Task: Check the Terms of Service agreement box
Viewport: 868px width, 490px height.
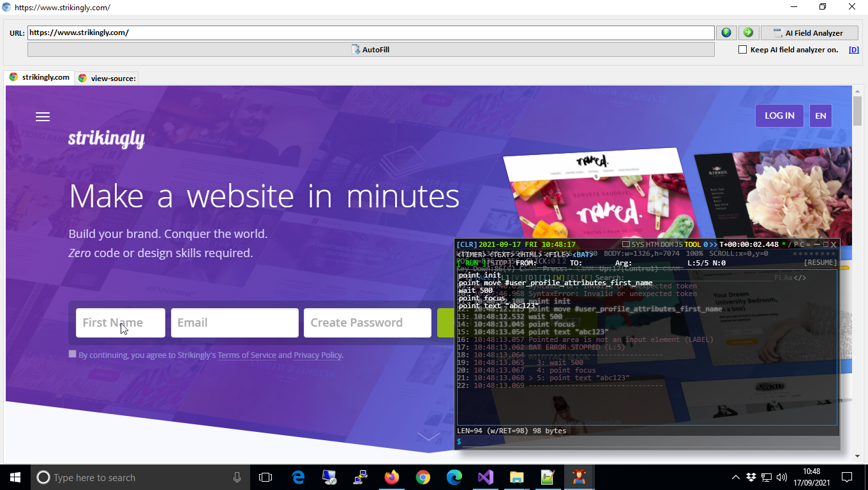Action: click(72, 353)
